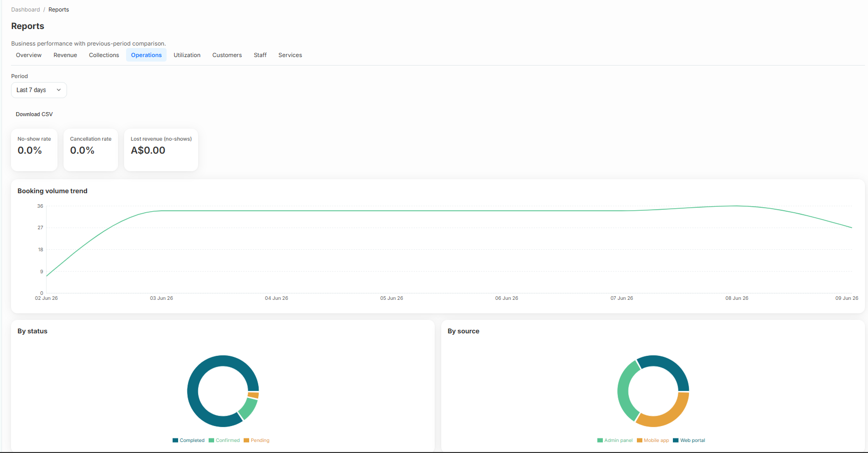Image resolution: width=868 pixels, height=453 pixels.
Task: Click the 02 Jun 26 axis label
Action: (x=47, y=298)
